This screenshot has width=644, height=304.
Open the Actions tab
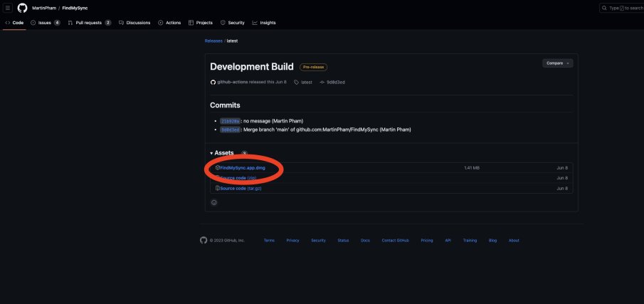(x=169, y=23)
